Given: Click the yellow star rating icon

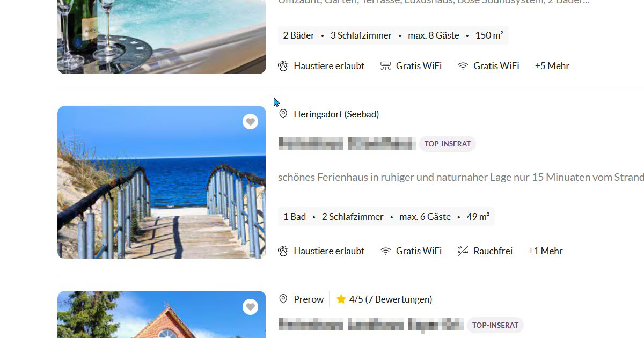Looking at the screenshot, I should pyautogui.click(x=341, y=299).
